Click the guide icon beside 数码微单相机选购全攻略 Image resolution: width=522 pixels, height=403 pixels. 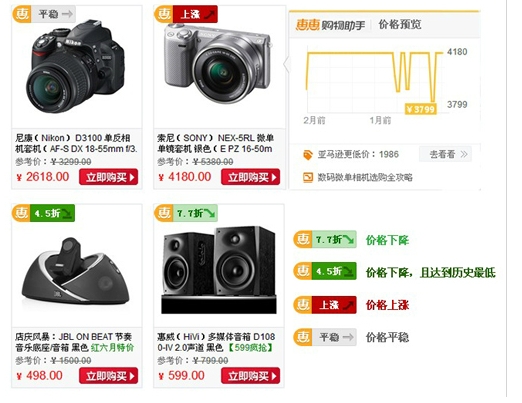coord(308,177)
